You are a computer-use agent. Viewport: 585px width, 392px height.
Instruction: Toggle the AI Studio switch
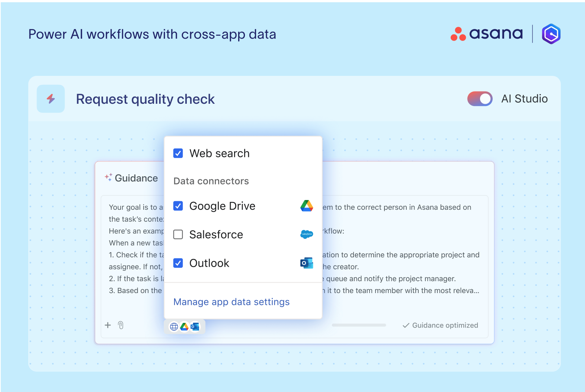[480, 99]
